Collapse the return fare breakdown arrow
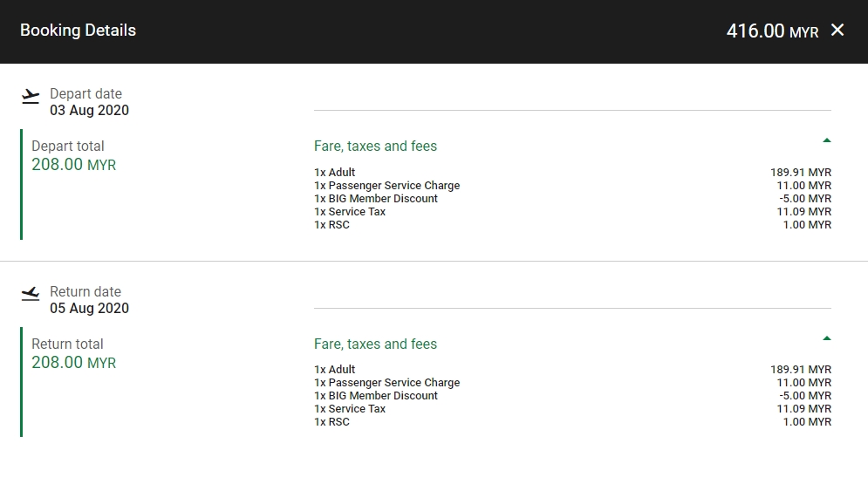This screenshot has height=491, width=868. 827,338
